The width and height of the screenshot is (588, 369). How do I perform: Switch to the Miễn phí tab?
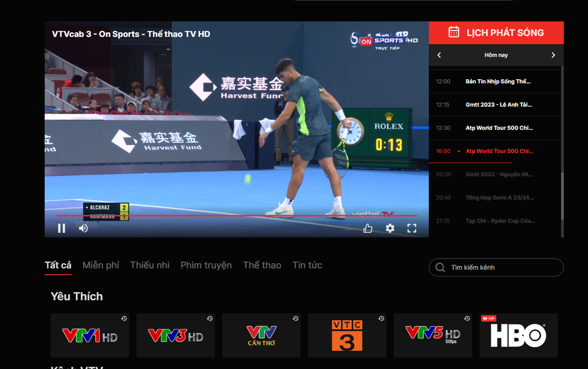pyautogui.click(x=101, y=265)
